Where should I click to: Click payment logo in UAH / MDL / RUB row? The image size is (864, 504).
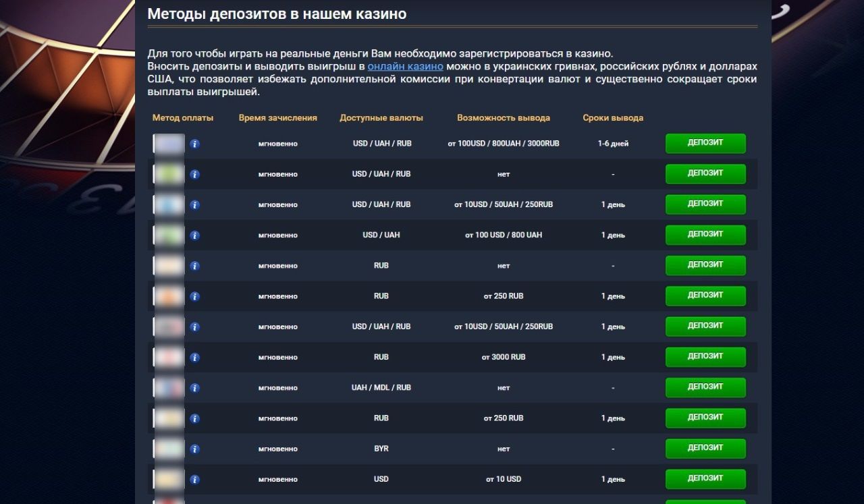click(x=169, y=388)
